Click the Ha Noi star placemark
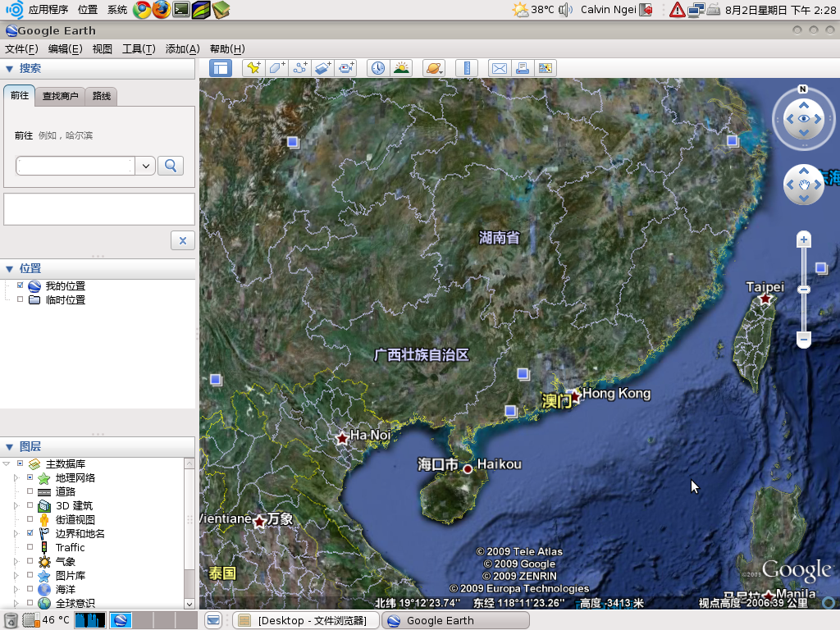The width and height of the screenshot is (840, 630). 342,438
